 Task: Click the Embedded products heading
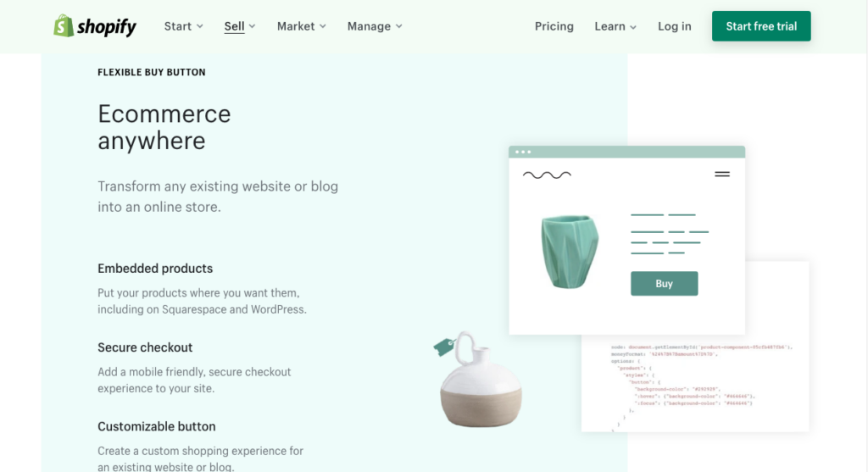click(155, 269)
